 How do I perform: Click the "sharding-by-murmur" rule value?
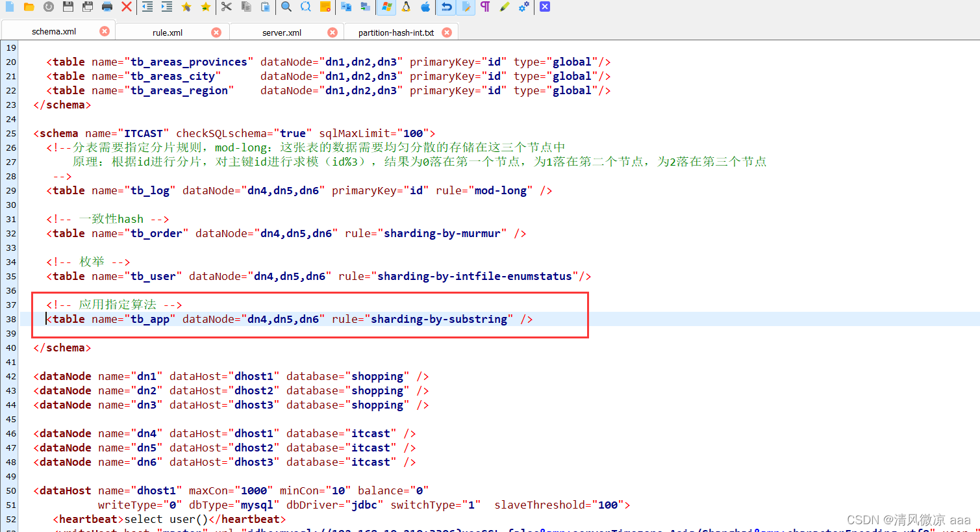(442, 233)
